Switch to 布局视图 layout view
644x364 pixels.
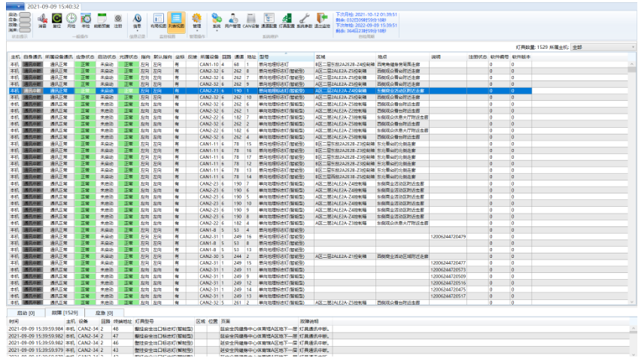tap(157, 20)
